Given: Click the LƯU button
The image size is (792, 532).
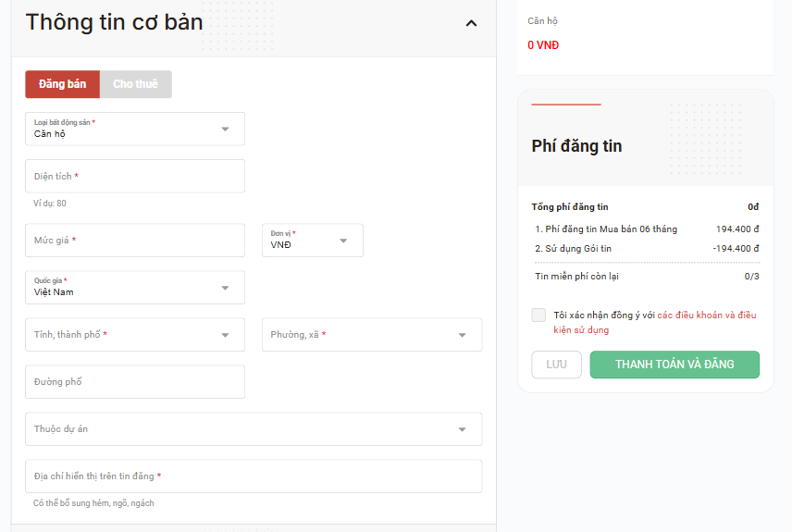Looking at the screenshot, I should [556, 365].
